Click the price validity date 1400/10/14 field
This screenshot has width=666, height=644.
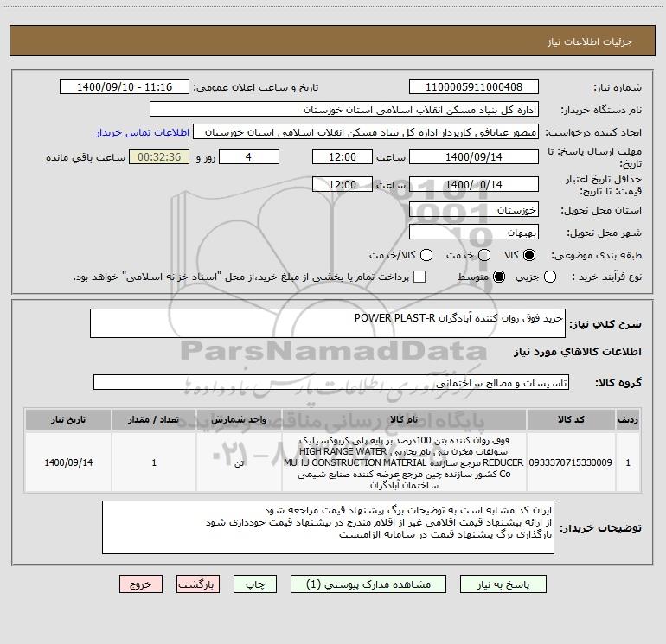point(474,184)
